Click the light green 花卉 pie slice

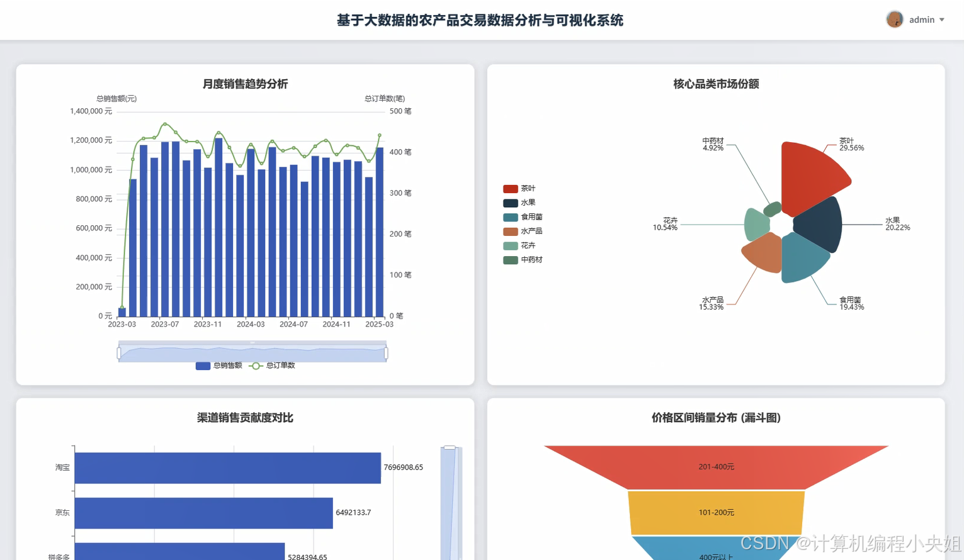pyautogui.click(x=756, y=225)
